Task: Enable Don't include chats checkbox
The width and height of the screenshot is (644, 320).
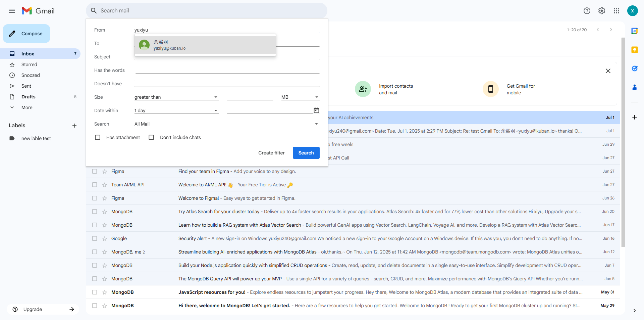Action: click(151, 137)
